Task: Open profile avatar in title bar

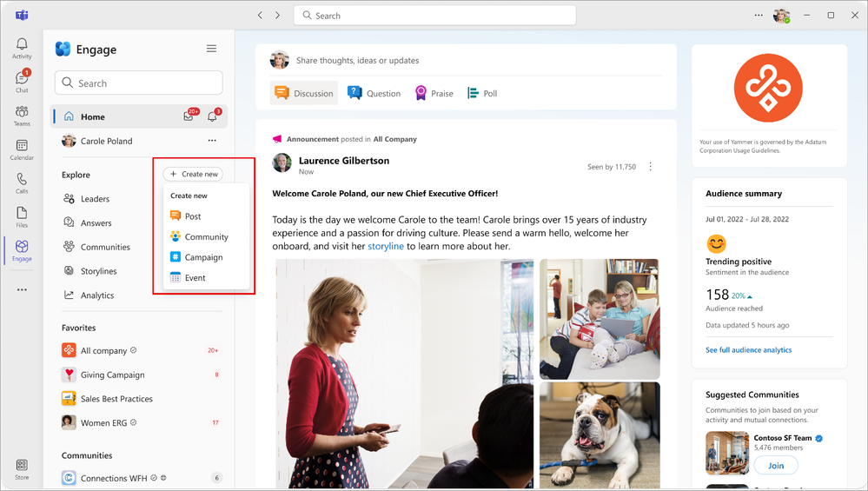Action: (x=781, y=16)
